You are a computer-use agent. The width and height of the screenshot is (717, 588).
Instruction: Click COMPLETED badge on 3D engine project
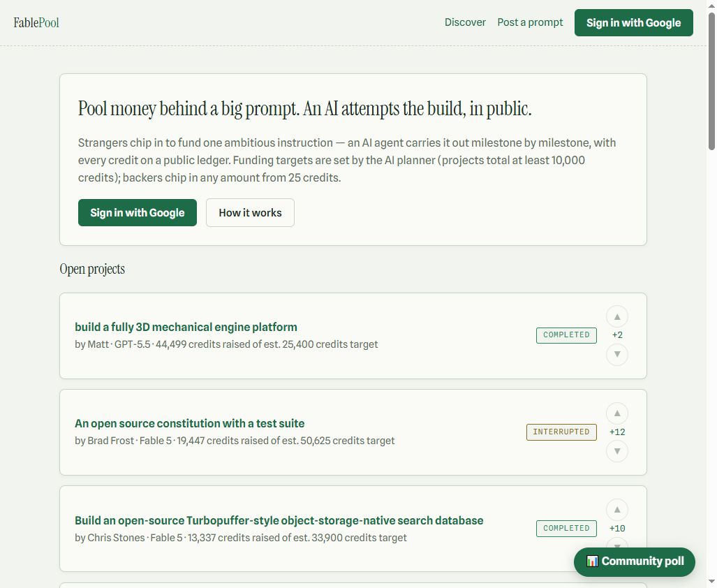(566, 335)
